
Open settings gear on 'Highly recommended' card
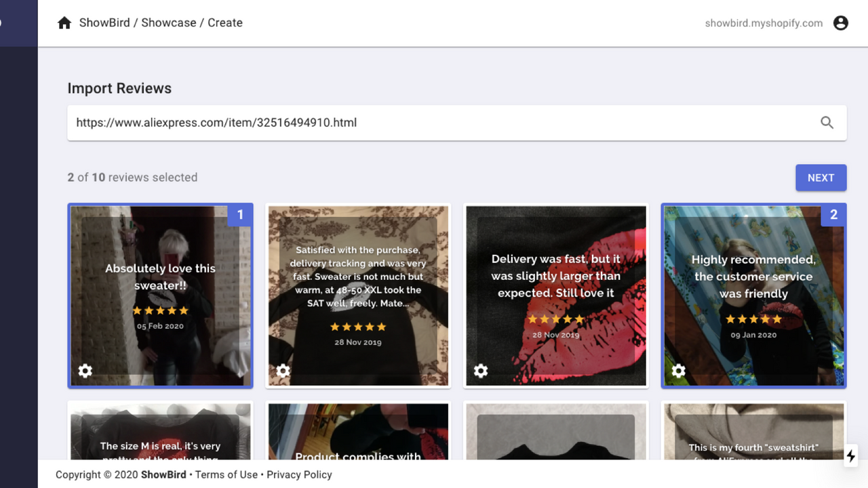[x=679, y=371]
